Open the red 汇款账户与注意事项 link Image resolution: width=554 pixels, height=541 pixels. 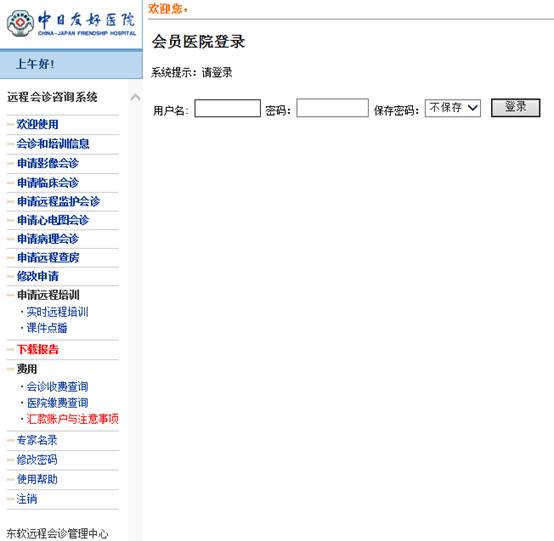click(72, 419)
